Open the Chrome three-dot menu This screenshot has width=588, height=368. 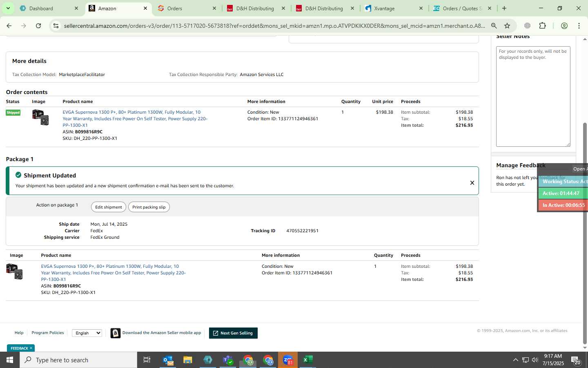[579, 26]
